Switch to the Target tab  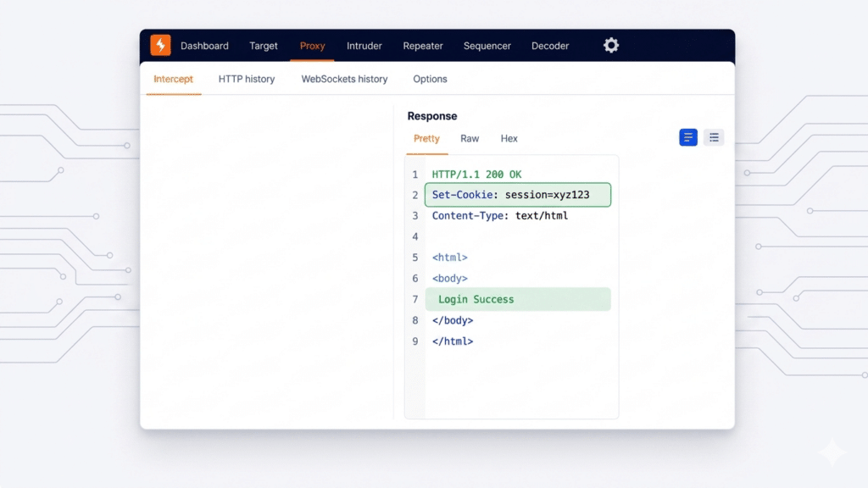(x=264, y=46)
